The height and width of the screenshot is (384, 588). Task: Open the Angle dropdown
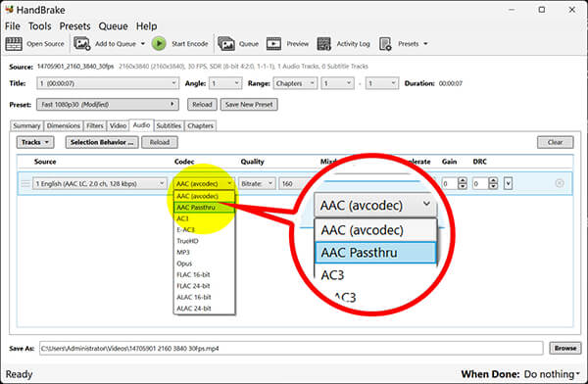225,83
